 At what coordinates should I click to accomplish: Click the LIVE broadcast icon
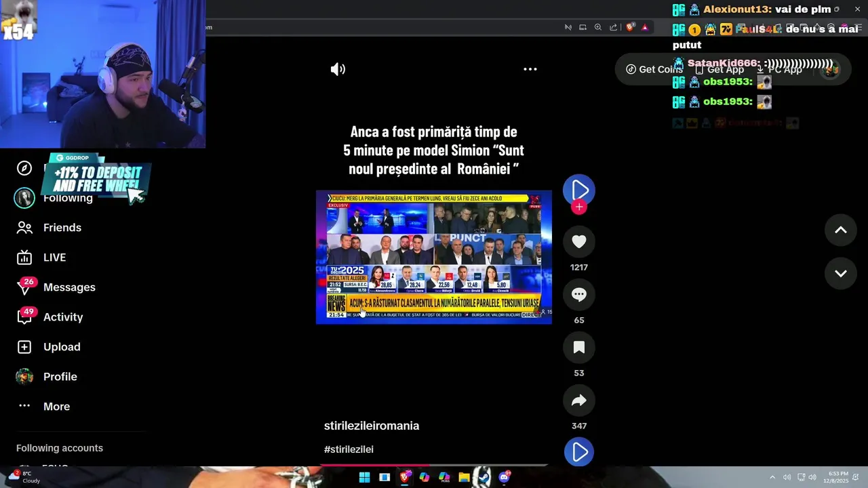(x=24, y=258)
